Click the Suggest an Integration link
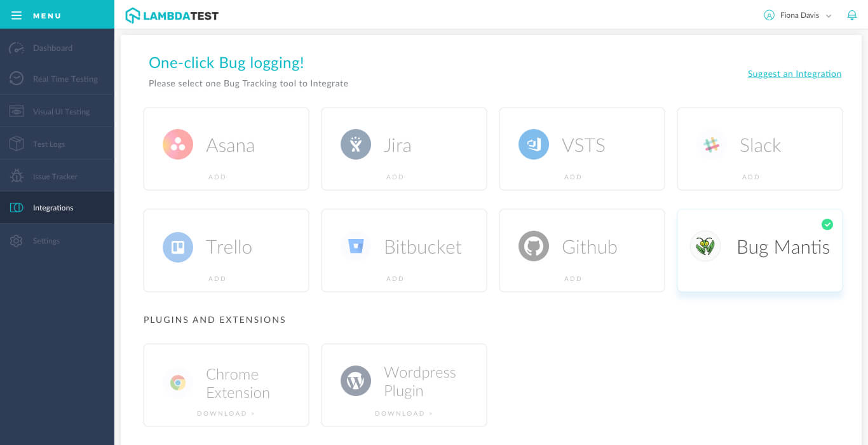The height and width of the screenshot is (445, 868). (x=794, y=74)
